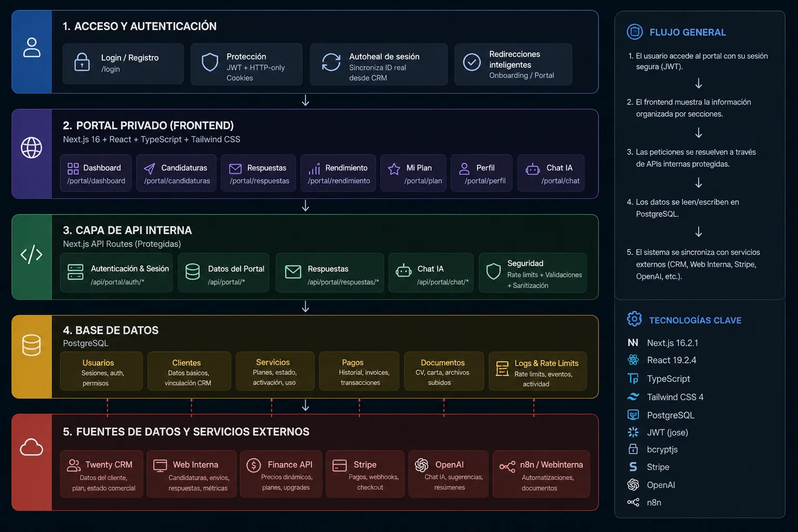This screenshot has height=532, width=798.
Task: Click the 'FLUJO GENERAL' title
Action: [x=688, y=32]
